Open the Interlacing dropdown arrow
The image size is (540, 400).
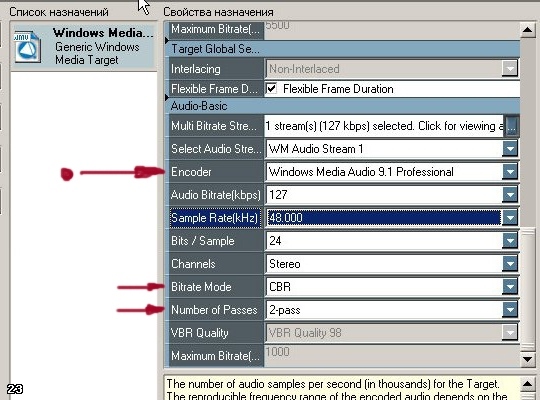coord(510,69)
